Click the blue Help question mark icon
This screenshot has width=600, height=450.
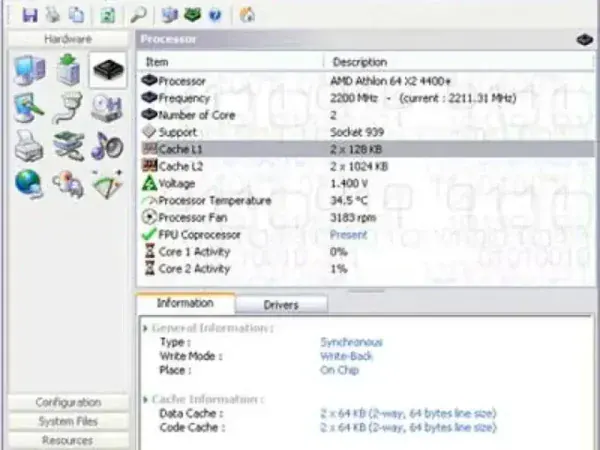[215, 15]
